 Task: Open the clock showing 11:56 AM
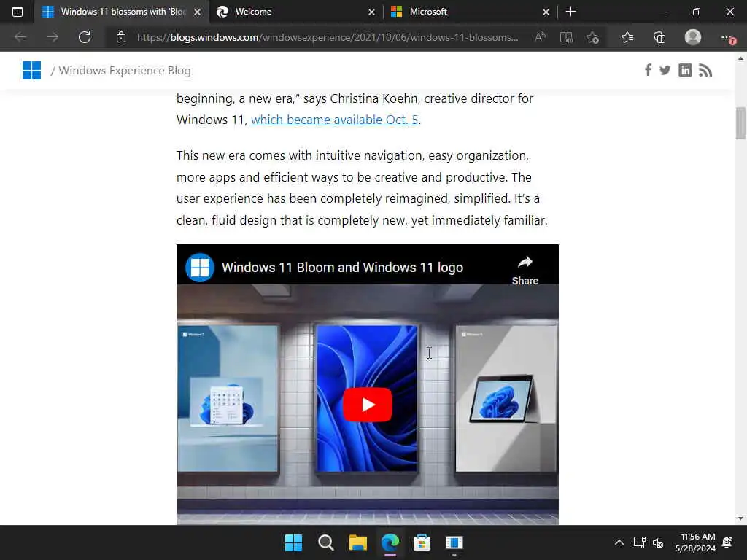tap(695, 542)
